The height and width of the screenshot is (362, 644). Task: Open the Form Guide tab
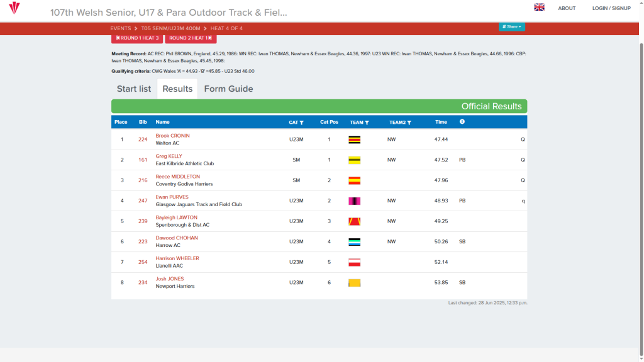point(228,89)
